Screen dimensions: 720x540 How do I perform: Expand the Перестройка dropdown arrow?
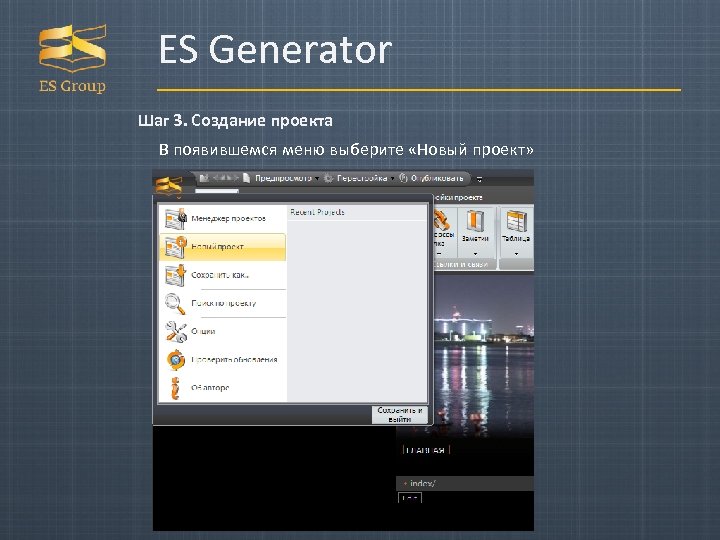tap(393, 179)
